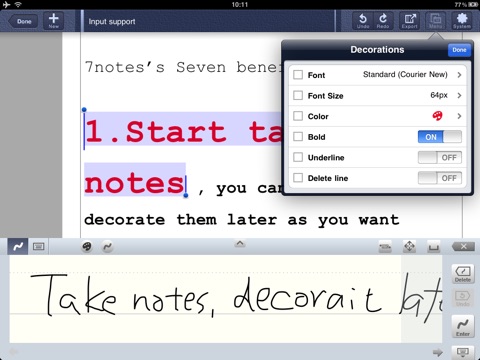The width and height of the screenshot is (480, 360).
Task: Tap the Done button in top toolbar
Action: pyautogui.click(x=23, y=21)
